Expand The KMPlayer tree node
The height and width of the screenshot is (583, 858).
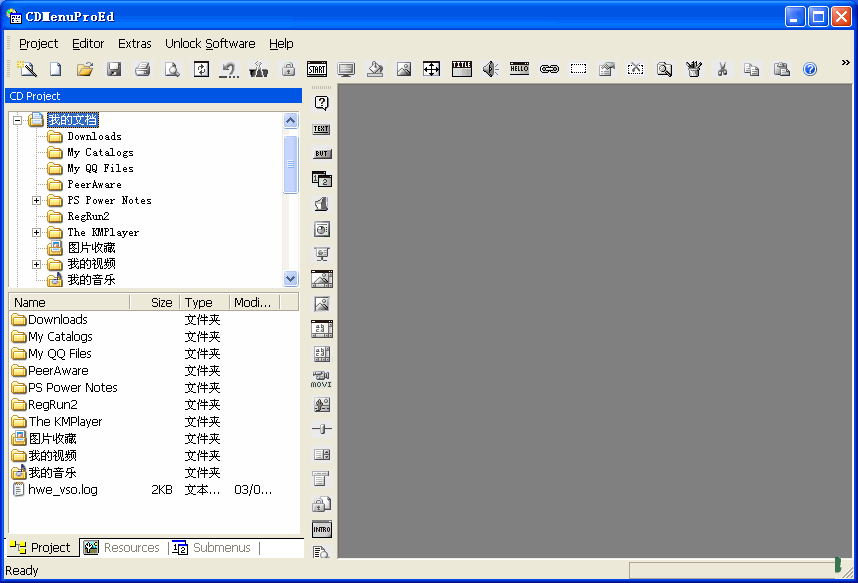pyautogui.click(x=37, y=233)
